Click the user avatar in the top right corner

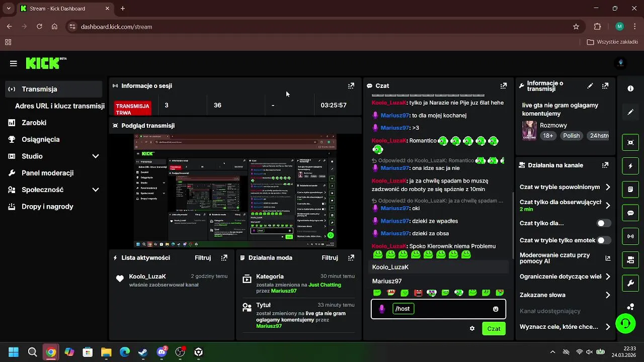coord(620,63)
